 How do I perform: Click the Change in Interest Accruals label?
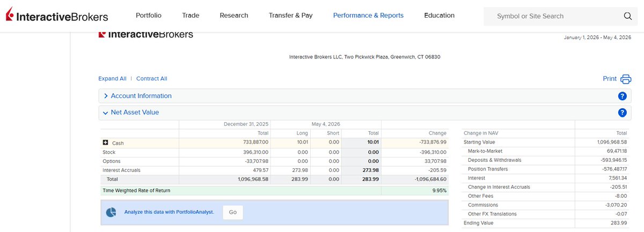[499, 187]
